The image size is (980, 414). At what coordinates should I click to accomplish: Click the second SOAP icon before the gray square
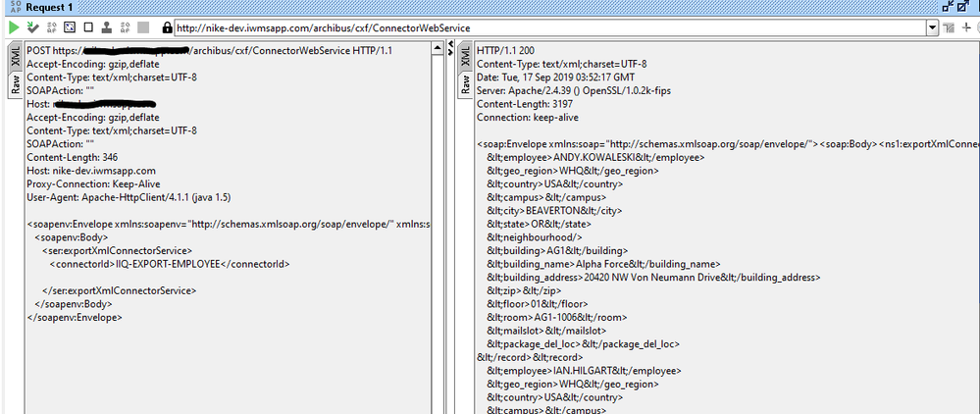tap(126, 27)
